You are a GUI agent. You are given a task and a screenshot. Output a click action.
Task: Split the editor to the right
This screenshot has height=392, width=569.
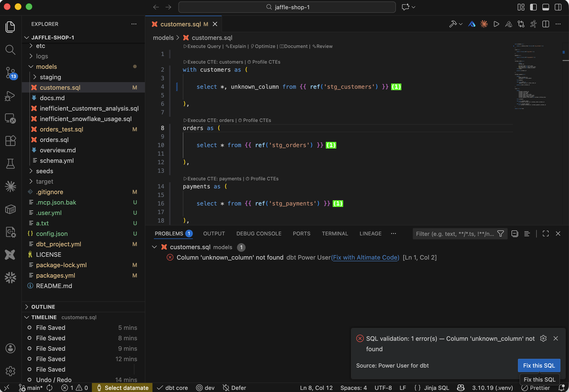click(x=546, y=24)
